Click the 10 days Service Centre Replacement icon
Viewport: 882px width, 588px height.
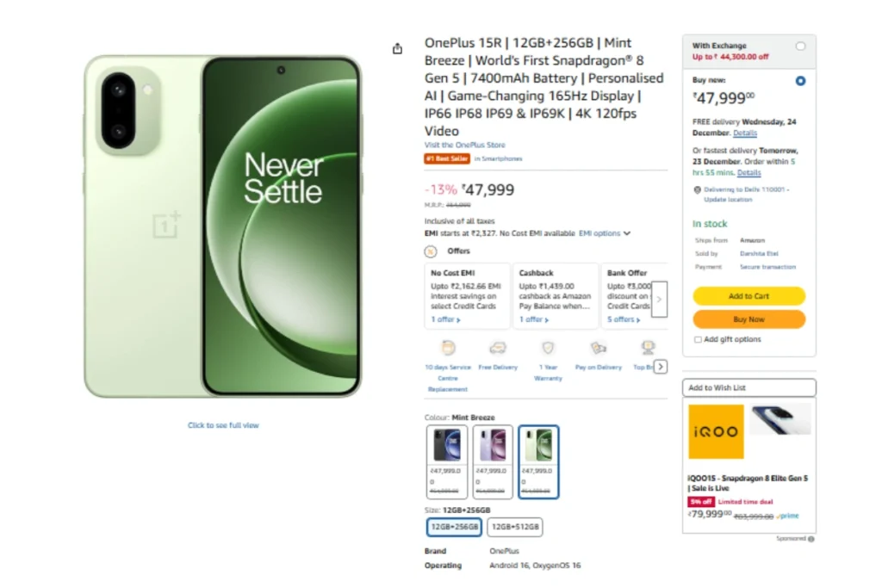(448, 348)
